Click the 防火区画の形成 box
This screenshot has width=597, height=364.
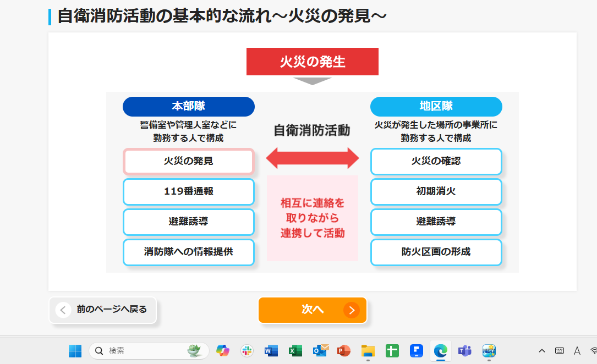point(436,252)
